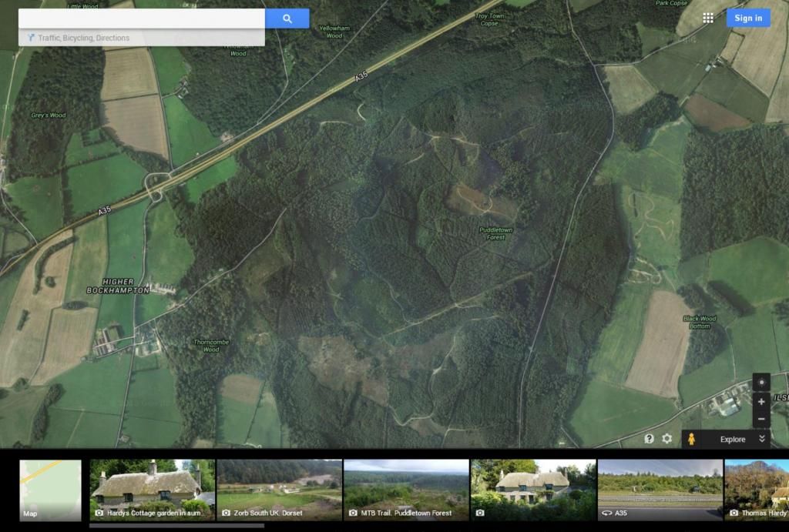
Task: Expand Traffic, Bicycling, Directions options
Action: coord(83,38)
